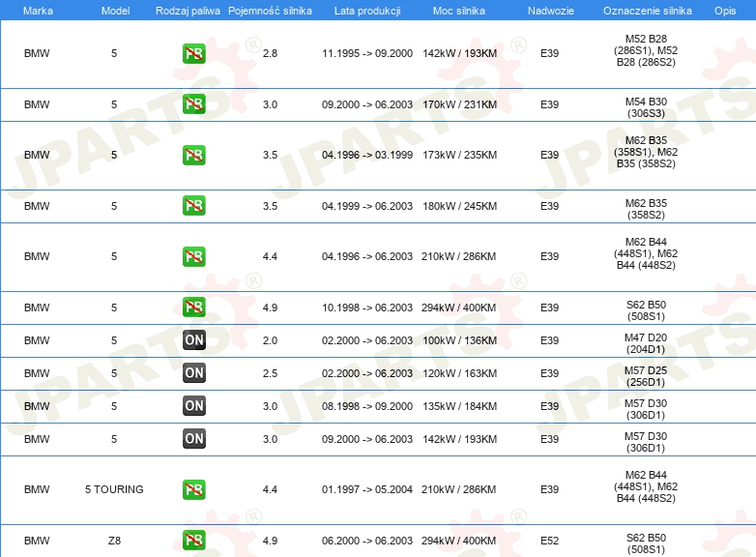Select the diesel ON icon for the 2.5 engine
This screenshot has width=756, height=557.
pos(193,373)
